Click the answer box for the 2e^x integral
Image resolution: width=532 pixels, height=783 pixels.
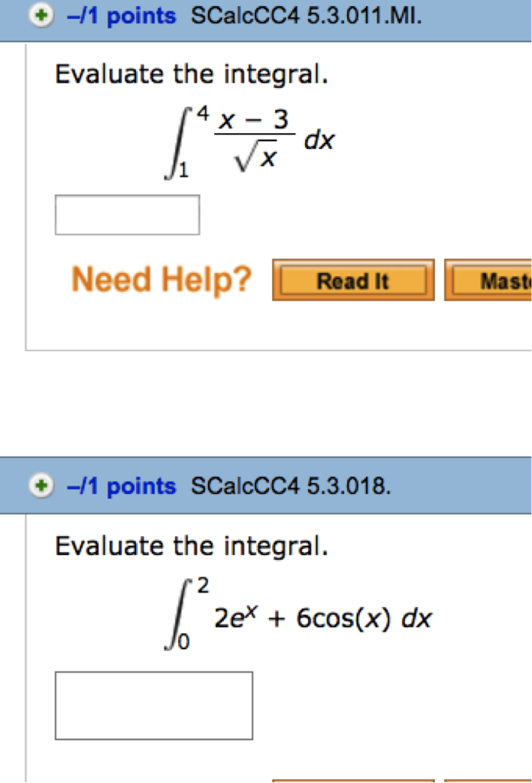point(154,705)
